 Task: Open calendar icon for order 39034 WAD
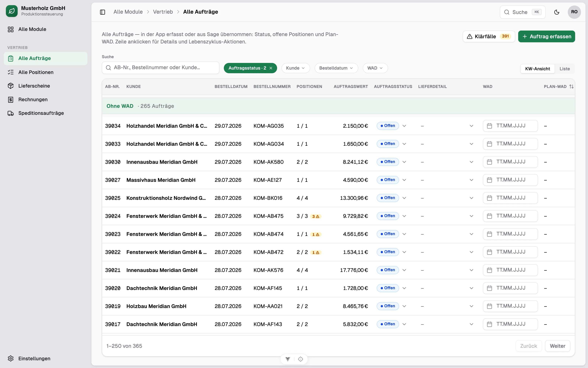[489, 126]
